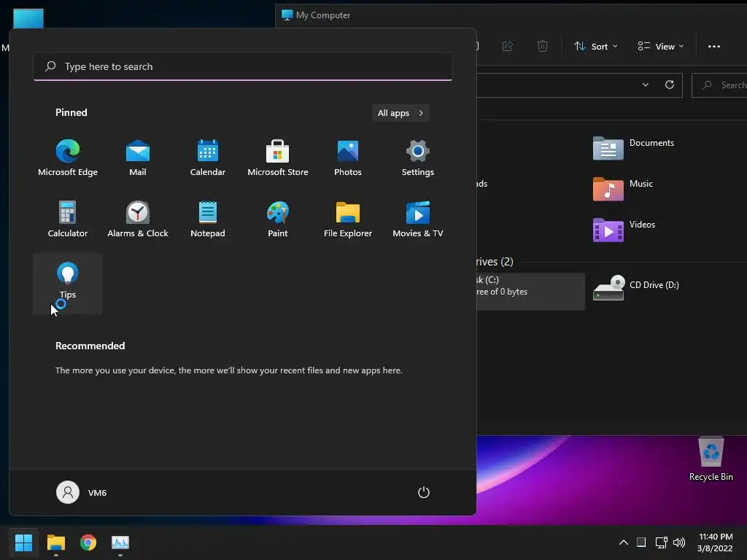The width and height of the screenshot is (747, 560).
Task: Expand hidden system tray icons
Action: tap(623, 542)
